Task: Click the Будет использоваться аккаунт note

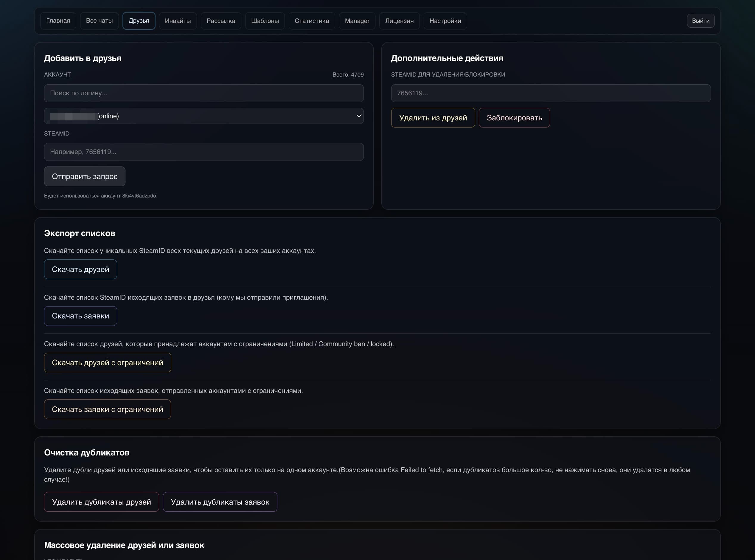Action: 101,196
